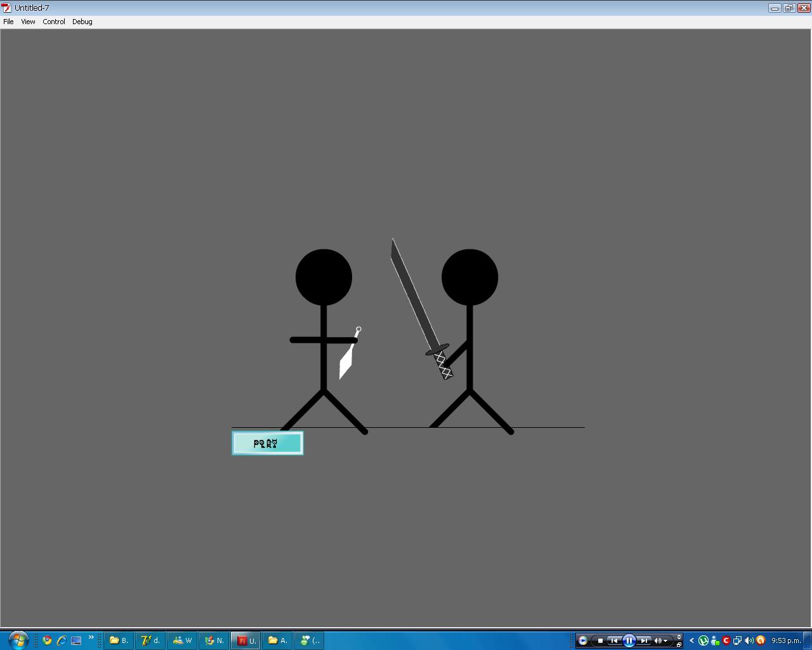
Task: Open Internet Explorer from Quick Launch
Action: click(62, 640)
